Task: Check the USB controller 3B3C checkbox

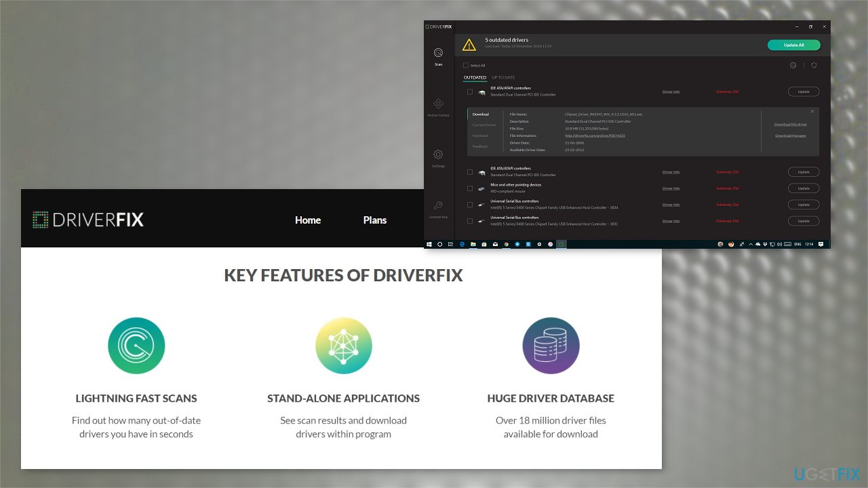Action: pyautogui.click(x=470, y=221)
